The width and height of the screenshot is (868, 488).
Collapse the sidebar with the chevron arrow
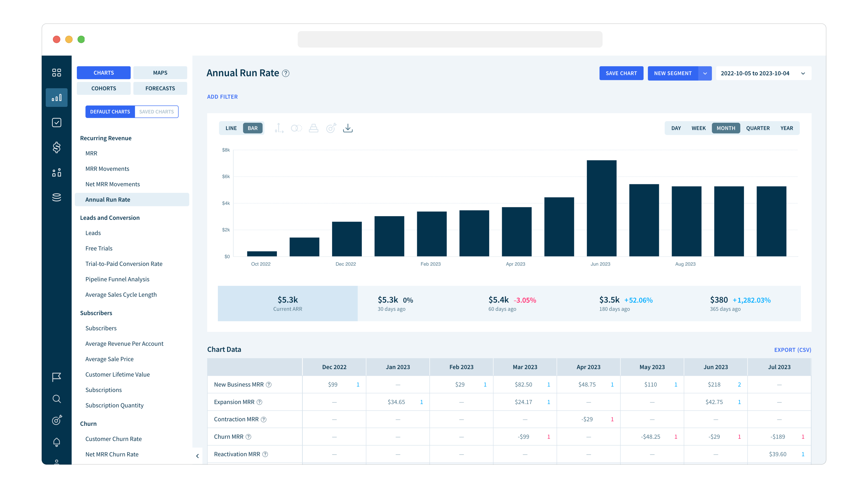pos(198,456)
